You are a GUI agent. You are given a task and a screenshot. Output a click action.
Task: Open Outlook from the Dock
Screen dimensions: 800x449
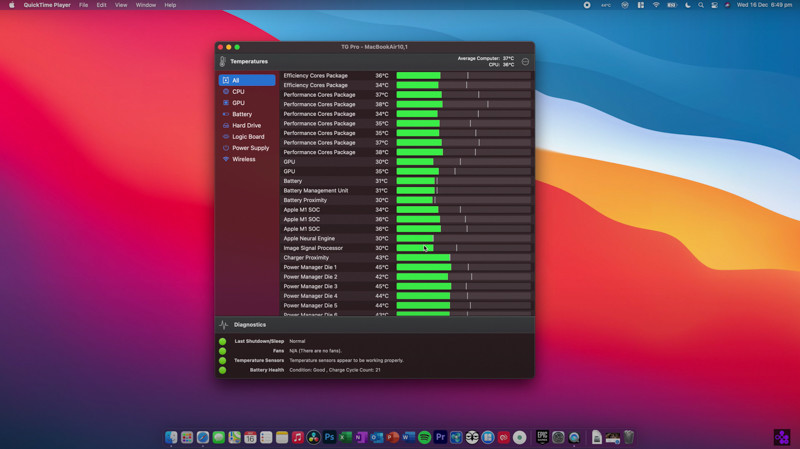(377, 437)
